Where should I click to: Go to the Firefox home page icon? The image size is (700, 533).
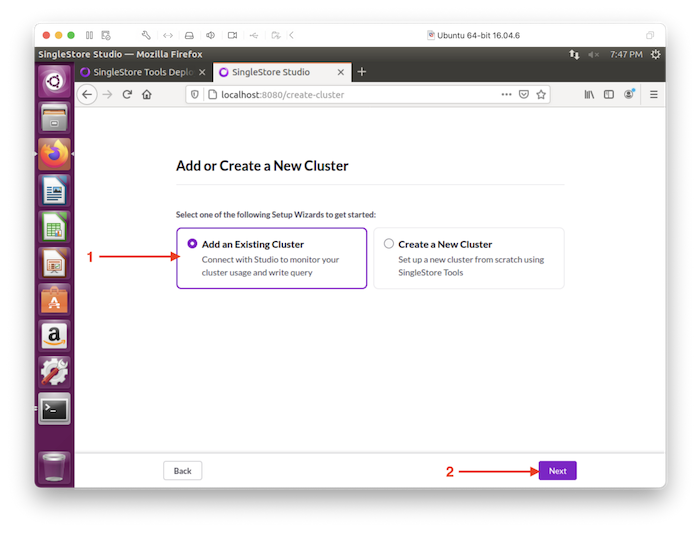(x=147, y=95)
